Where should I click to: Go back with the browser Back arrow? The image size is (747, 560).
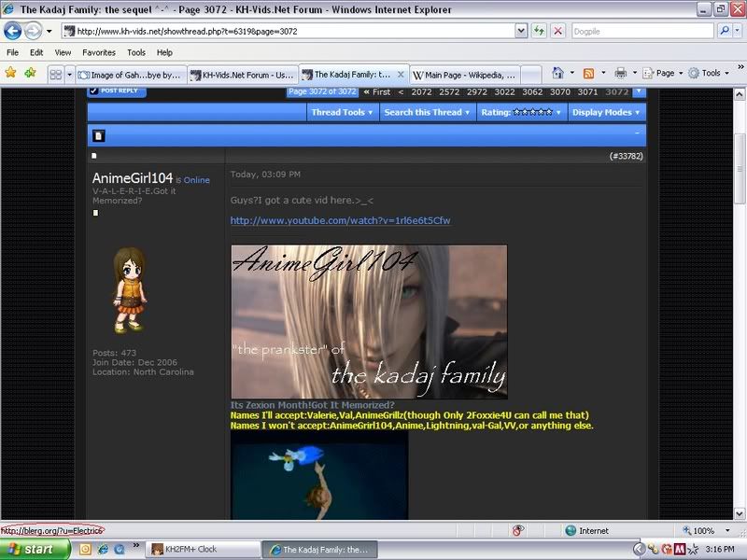[x=13, y=32]
